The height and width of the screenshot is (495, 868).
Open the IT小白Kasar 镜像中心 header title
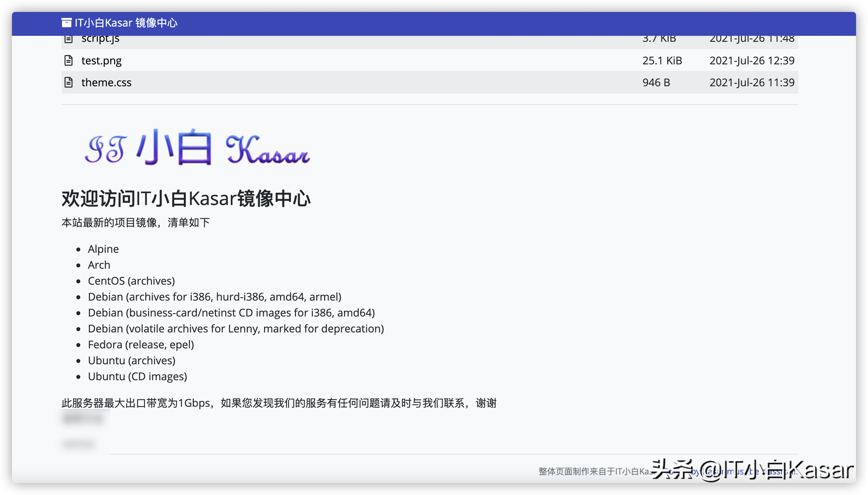126,23
